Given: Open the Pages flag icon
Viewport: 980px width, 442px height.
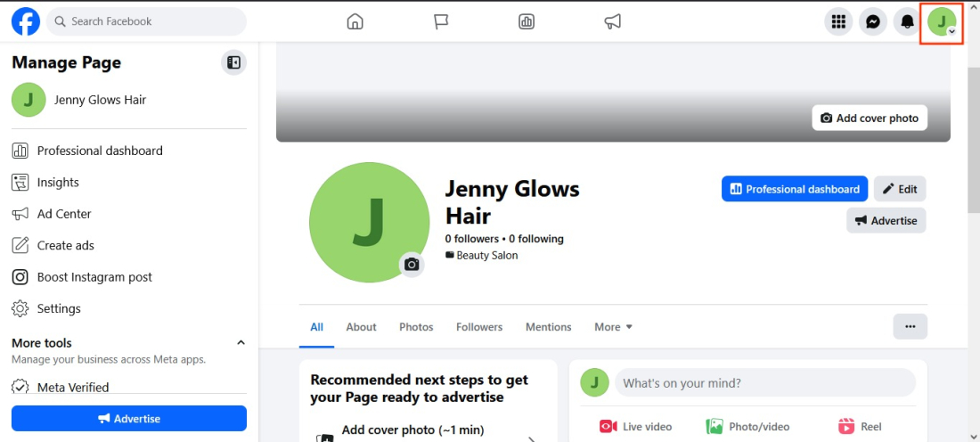Looking at the screenshot, I should click(441, 21).
